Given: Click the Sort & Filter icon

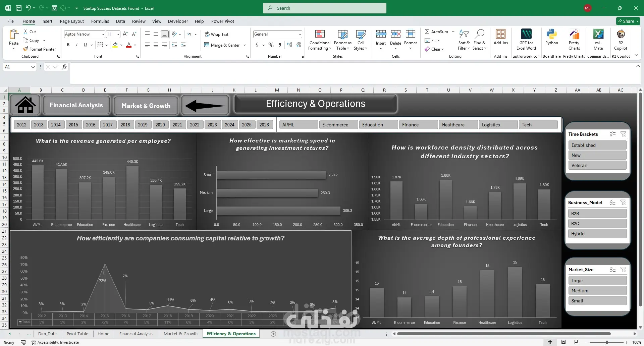Looking at the screenshot, I should (x=464, y=34).
